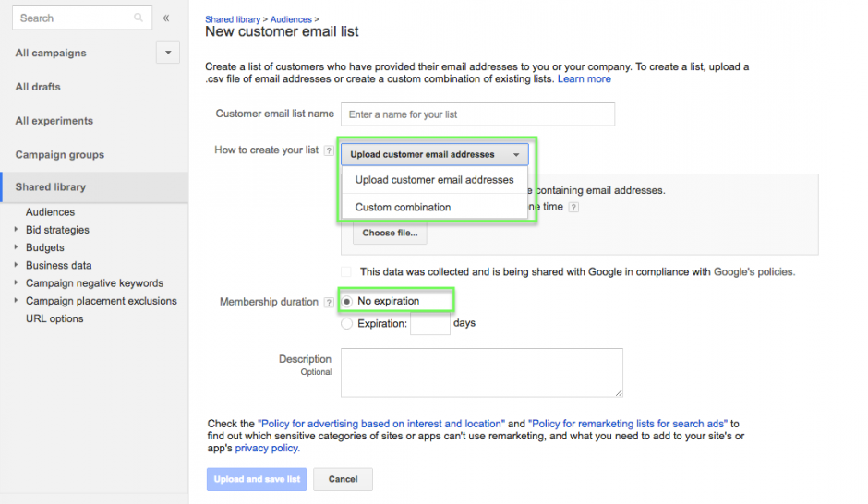868x504 pixels.
Task: Open help icon next to How to create your list
Action: click(329, 150)
